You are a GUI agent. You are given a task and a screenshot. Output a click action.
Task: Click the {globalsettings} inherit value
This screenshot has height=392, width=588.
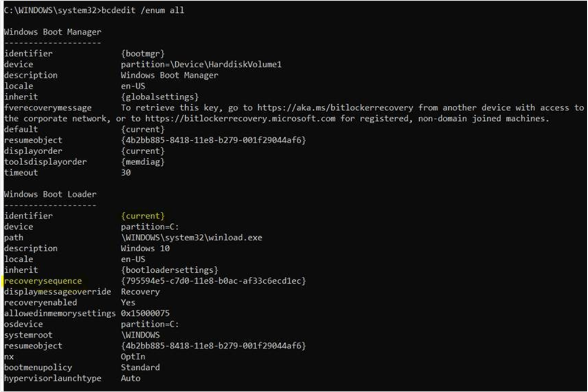[160, 97]
